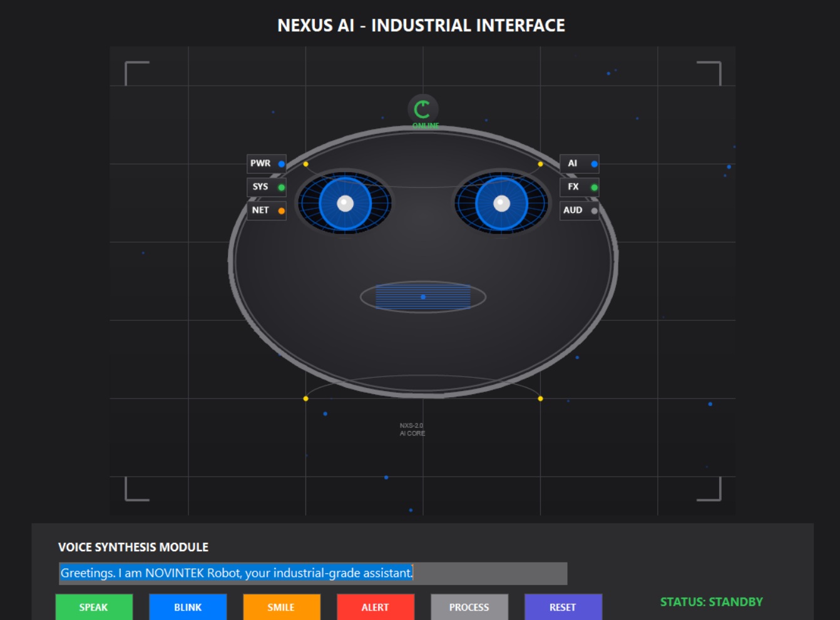Click the PWR indicator badge
The image size is (840, 620).
pos(265,163)
